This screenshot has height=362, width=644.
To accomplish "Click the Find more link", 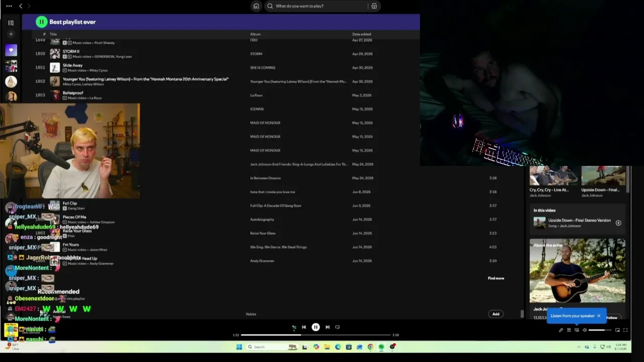I will coord(496,278).
